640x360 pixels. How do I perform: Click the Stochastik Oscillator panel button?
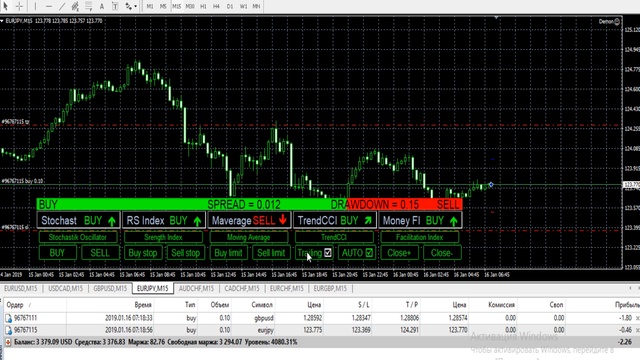(78, 237)
